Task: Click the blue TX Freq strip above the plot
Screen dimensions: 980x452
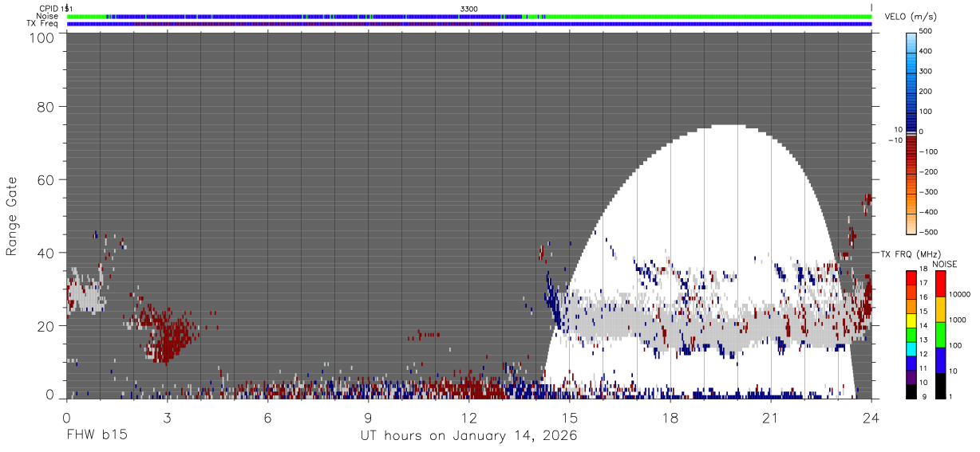Action: pyautogui.click(x=469, y=23)
